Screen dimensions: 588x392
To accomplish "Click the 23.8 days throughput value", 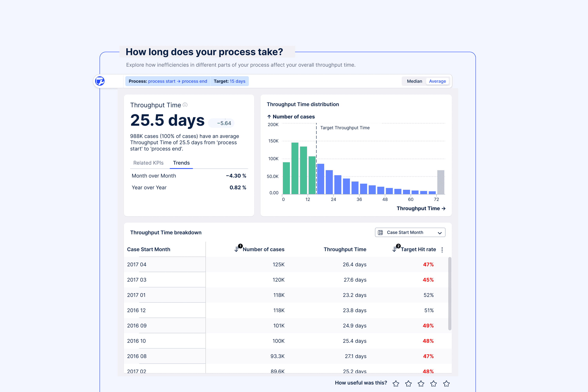I will pyautogui.click(x=355, y=310).
